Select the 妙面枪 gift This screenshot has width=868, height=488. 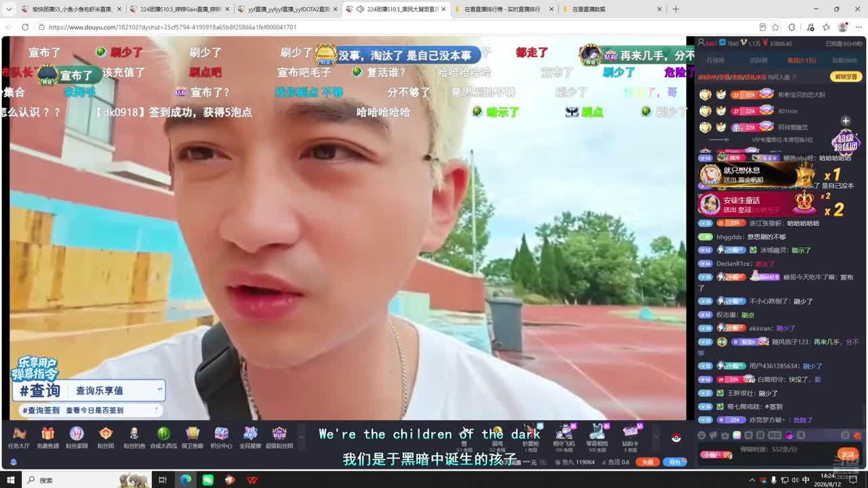(x=530, y=437)
